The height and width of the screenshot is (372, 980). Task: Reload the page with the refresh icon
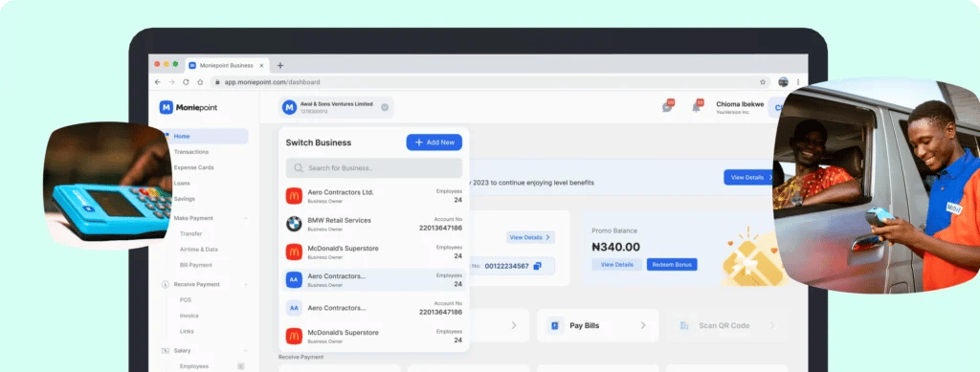[x=186, y=82]
